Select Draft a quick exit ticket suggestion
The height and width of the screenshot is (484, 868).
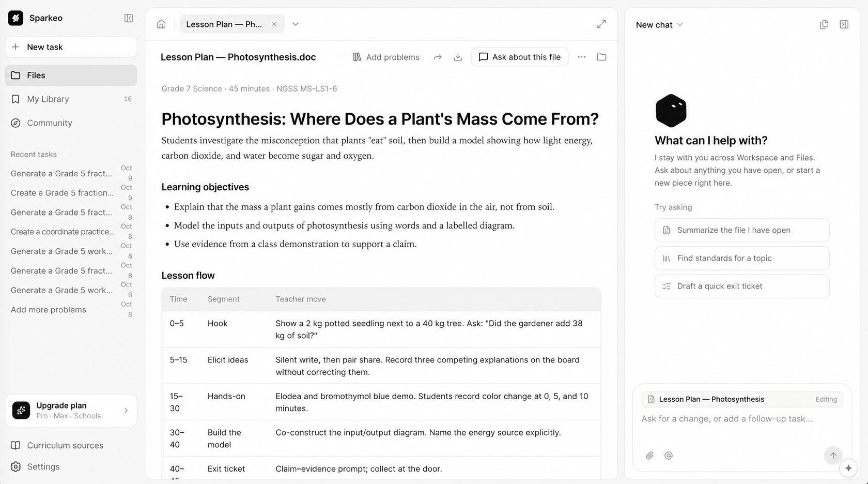(742, 286)
